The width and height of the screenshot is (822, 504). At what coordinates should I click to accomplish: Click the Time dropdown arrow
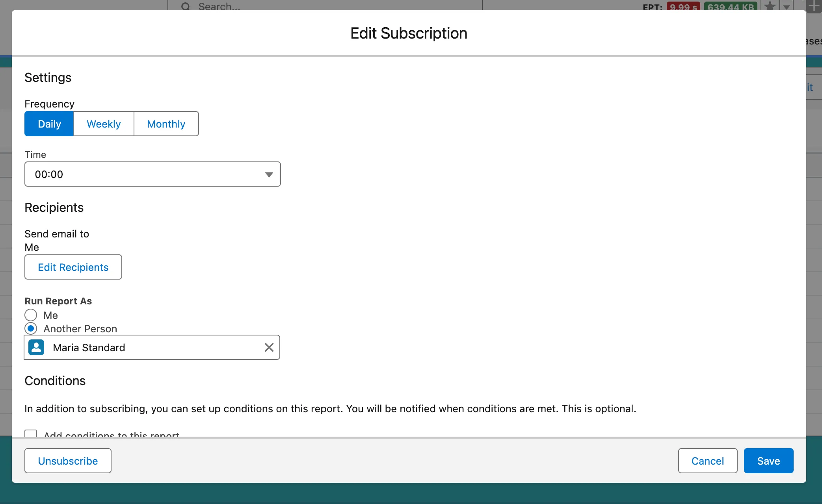269,174
